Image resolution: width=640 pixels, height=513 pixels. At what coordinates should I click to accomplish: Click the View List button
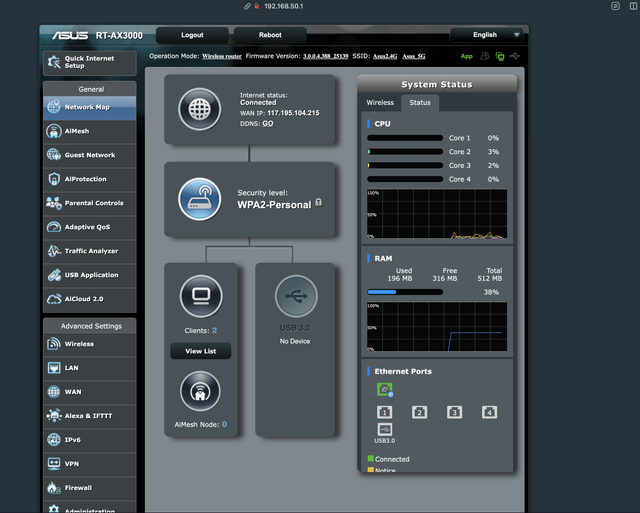click(201, 351)
